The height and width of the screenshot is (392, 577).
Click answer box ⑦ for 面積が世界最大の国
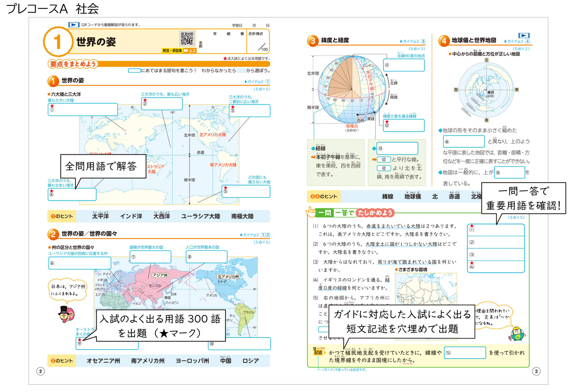(x=150, y=257)
